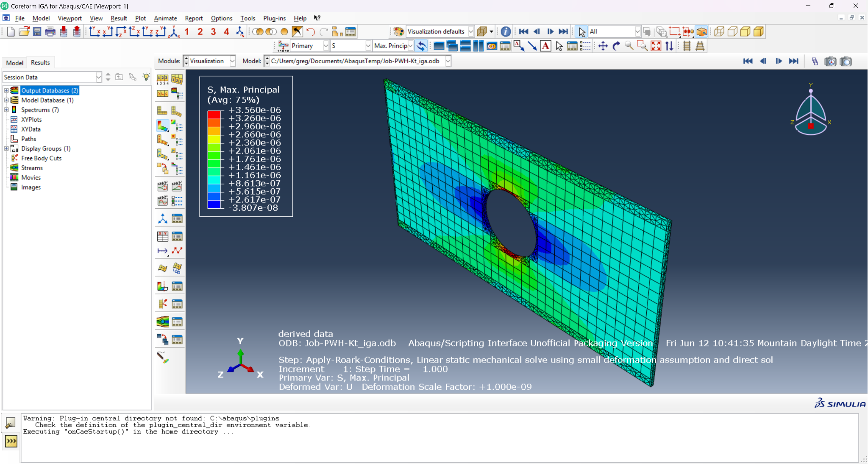Undo the last action

pyautogui.click(x=311, y=31)
